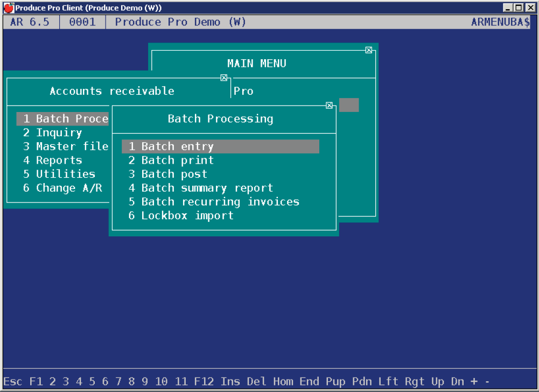The image size is (539, 392).
Task: Click function key 4 in bottom bar
Action: (79, 381)
